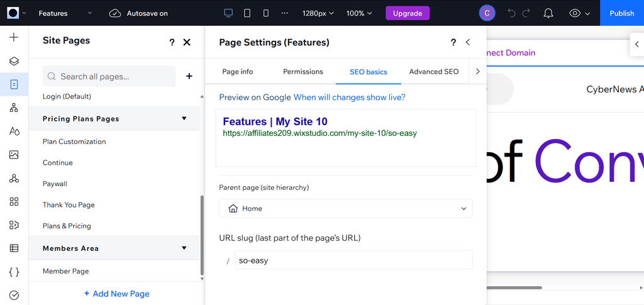Open Site Pages help question mark
The width and height of the screenshot is (644, 305).
pos(172,42)
